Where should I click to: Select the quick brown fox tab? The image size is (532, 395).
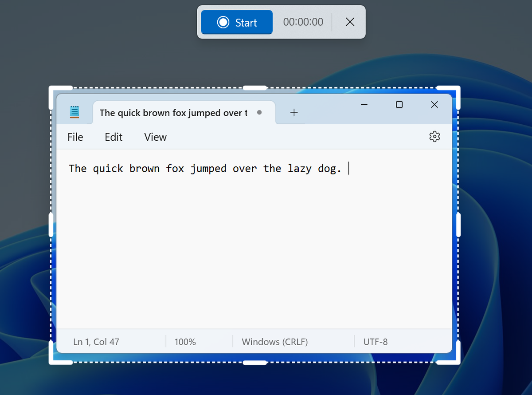[x=173, y=113]
